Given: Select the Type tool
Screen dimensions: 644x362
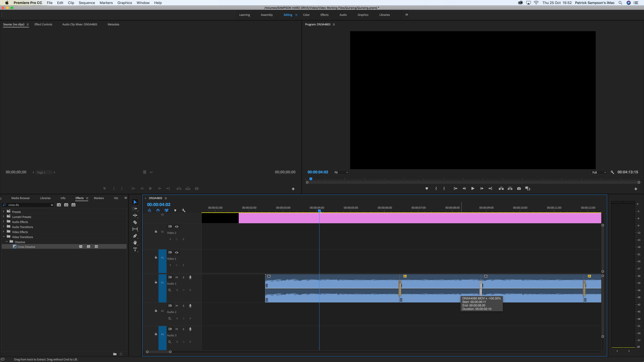Looking at the screenshot, I should pyautogui.click(x=135, y=250).
